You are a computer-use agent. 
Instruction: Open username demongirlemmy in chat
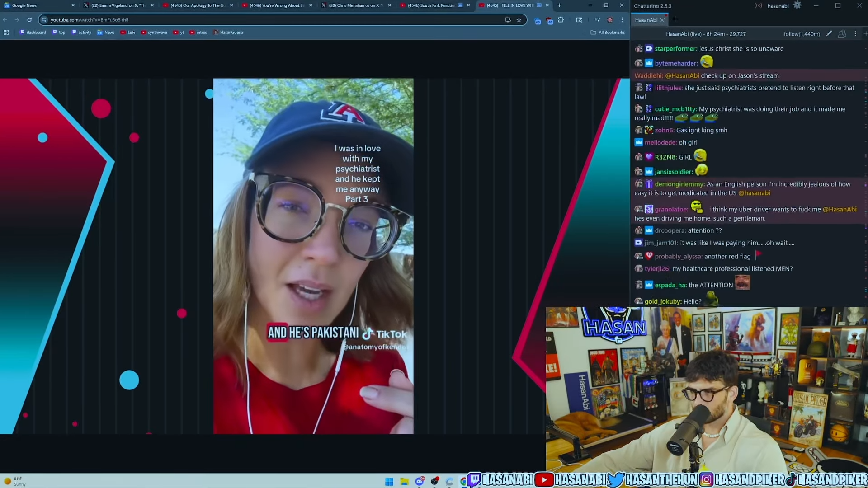(679, 184)
